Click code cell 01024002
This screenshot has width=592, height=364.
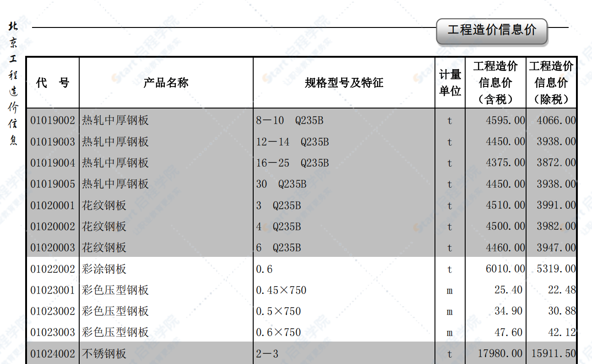53,353
